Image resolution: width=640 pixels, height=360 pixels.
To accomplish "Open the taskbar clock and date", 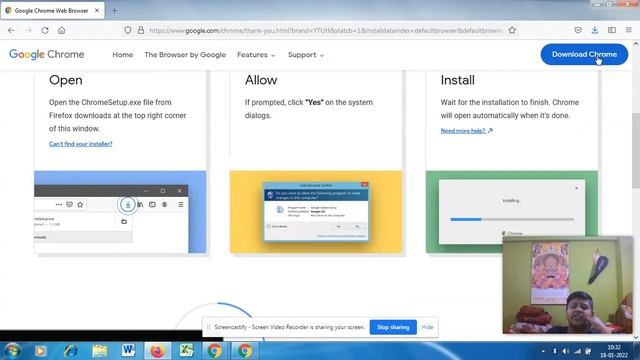I will coord(613,351).
